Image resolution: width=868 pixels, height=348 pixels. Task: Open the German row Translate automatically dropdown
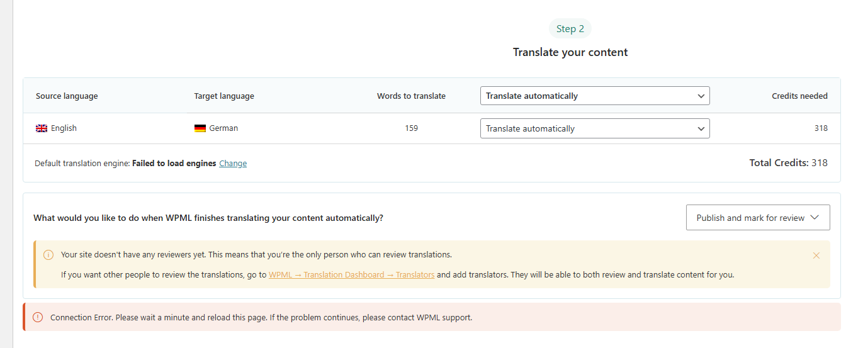(x=595, y=128)
